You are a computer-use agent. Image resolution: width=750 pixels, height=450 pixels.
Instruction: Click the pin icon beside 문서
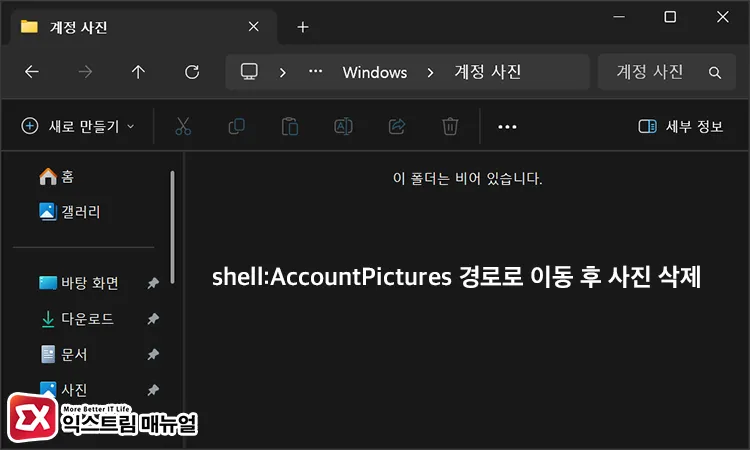[x=153, y=354]
